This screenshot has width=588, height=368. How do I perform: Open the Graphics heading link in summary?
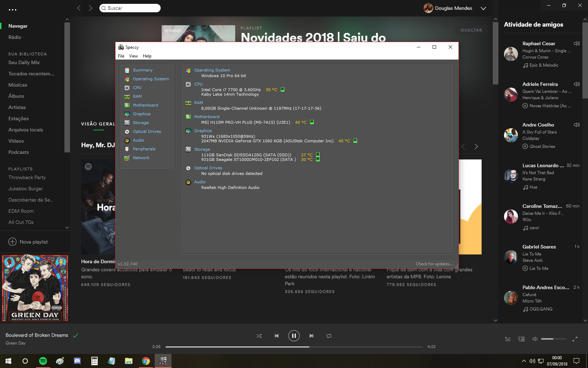point(203,131)
